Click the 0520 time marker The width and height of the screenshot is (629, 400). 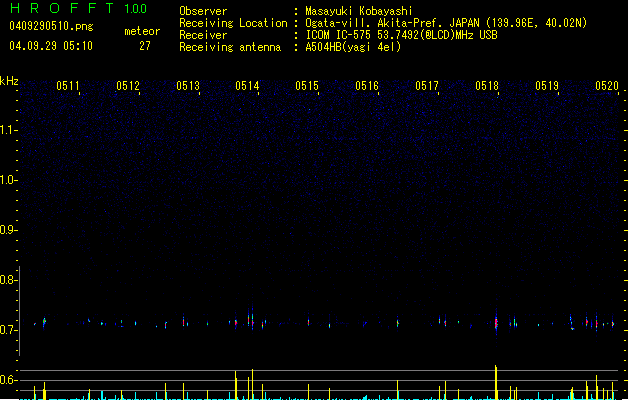(607, 86)
